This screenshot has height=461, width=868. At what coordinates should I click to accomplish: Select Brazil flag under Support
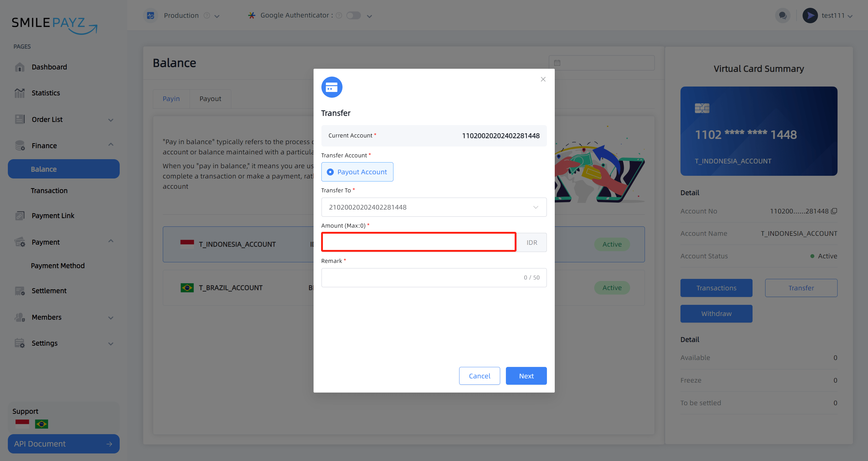click(x=41, y=424)
